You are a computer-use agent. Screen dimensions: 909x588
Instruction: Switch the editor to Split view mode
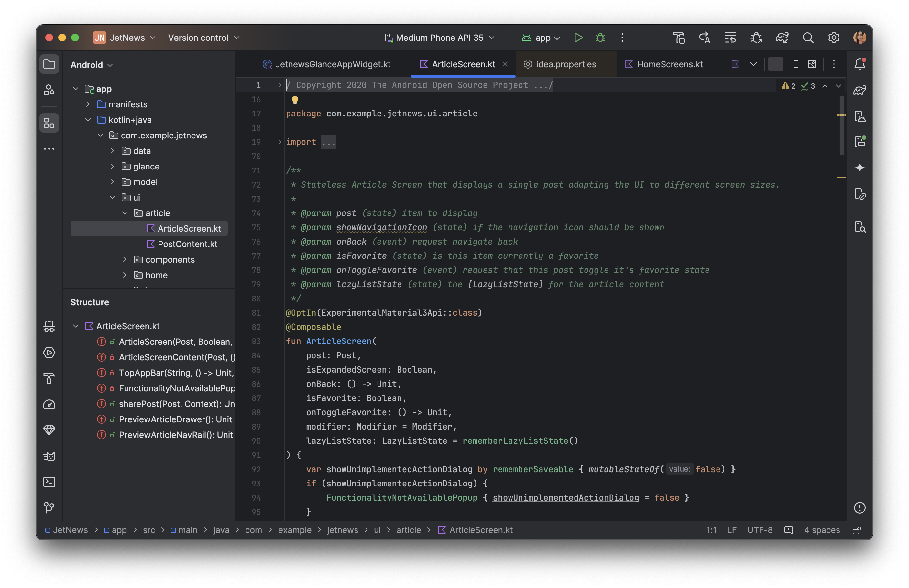(x=793, y=64)
